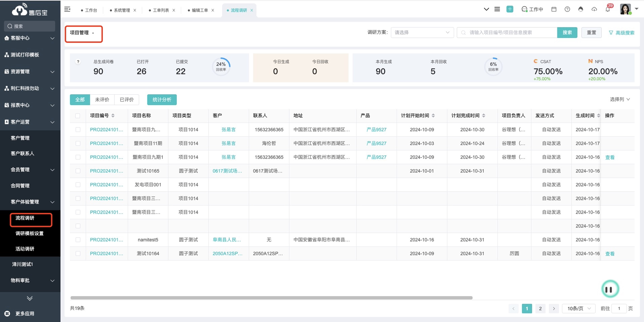Image resolution: width=644 pixels, height=322 pixels.
Task: Check the row for namitest5
Action: (78, 240)
